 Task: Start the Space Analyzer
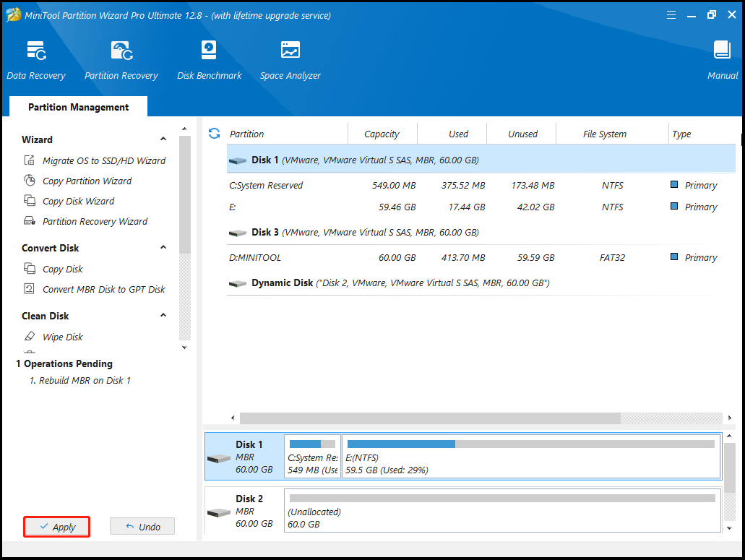(x=290, y=59)
